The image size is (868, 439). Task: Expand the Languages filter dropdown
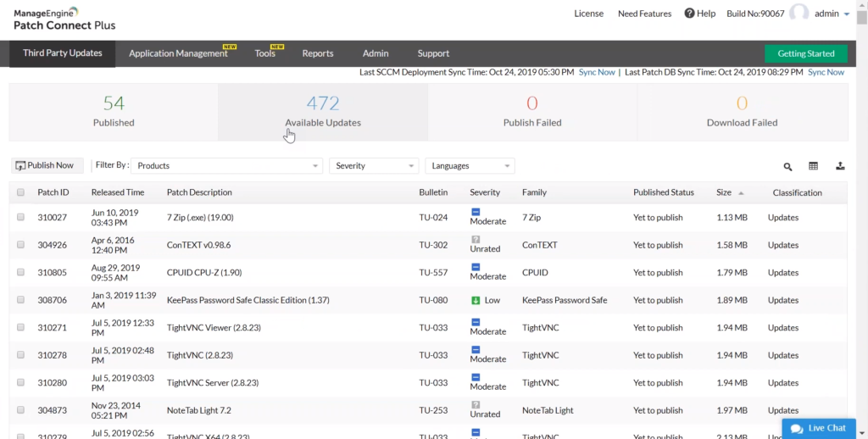(470, 166)
